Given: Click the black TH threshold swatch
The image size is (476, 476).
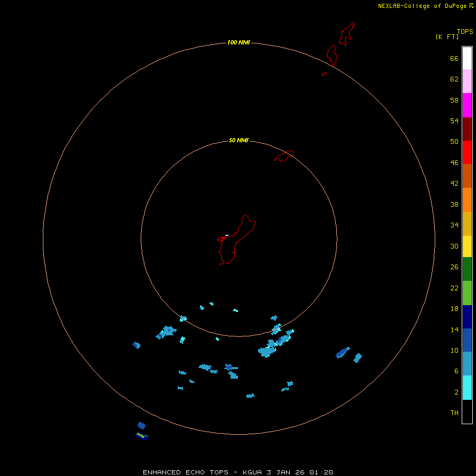Looking at the screenshot, I should coord(467,411).
